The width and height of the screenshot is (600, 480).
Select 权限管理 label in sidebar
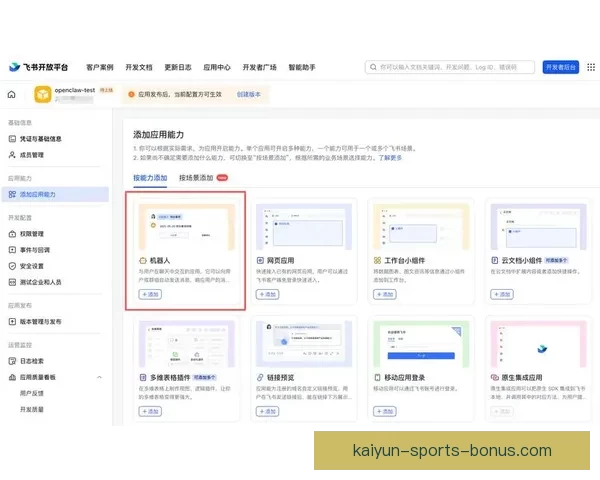pos(32,233)
